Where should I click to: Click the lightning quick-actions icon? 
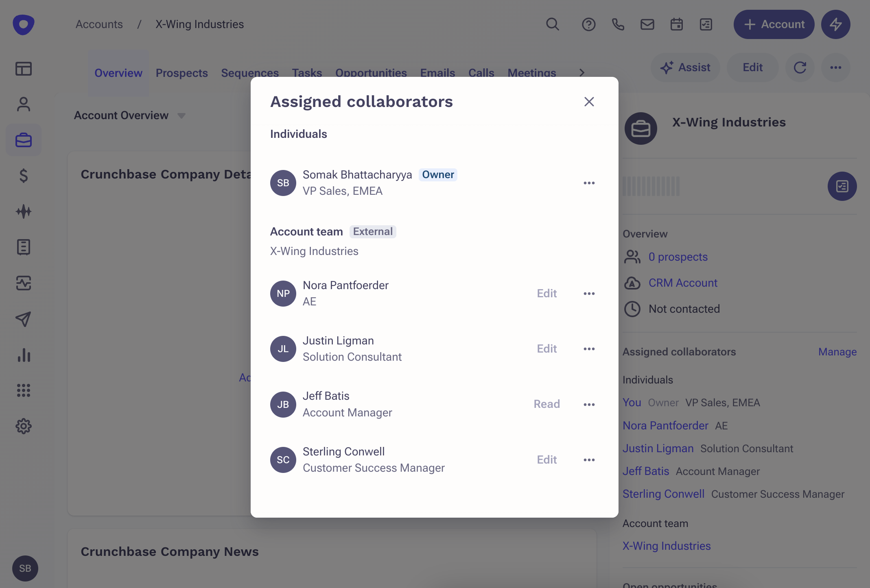(836, 24)
